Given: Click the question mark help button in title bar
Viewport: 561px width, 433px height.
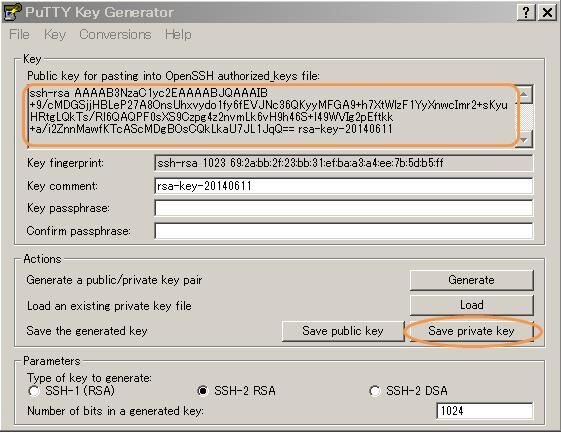Looking at the screenshot, I should pos(526,13).
